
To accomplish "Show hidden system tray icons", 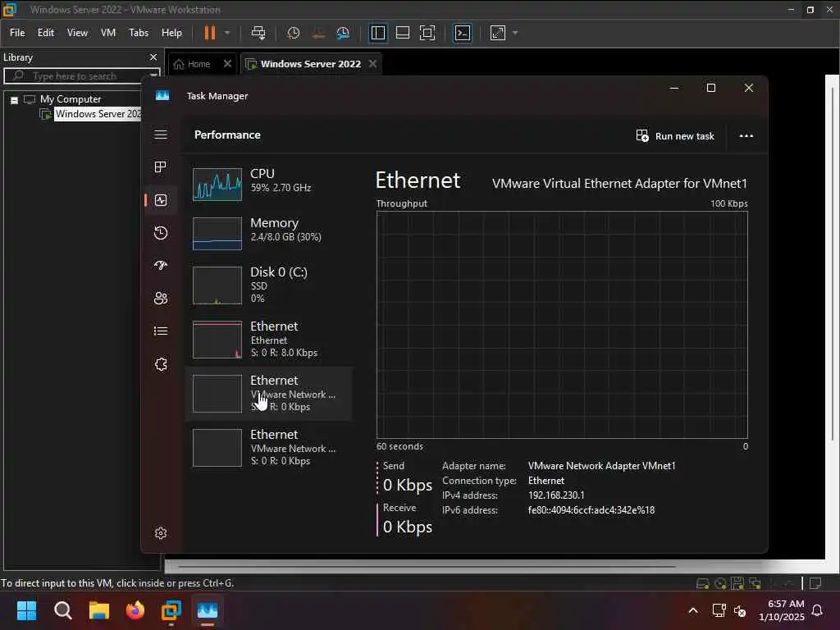I will click(692, 610).
